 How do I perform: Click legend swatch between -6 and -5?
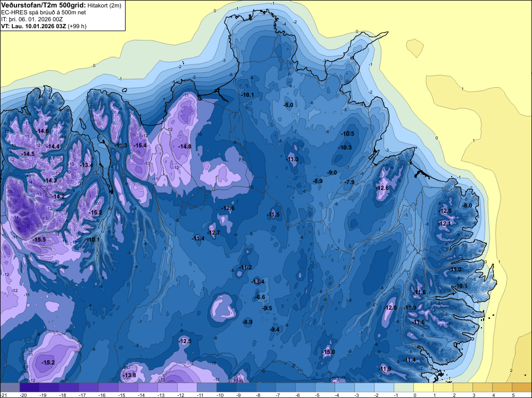point(305,387)
